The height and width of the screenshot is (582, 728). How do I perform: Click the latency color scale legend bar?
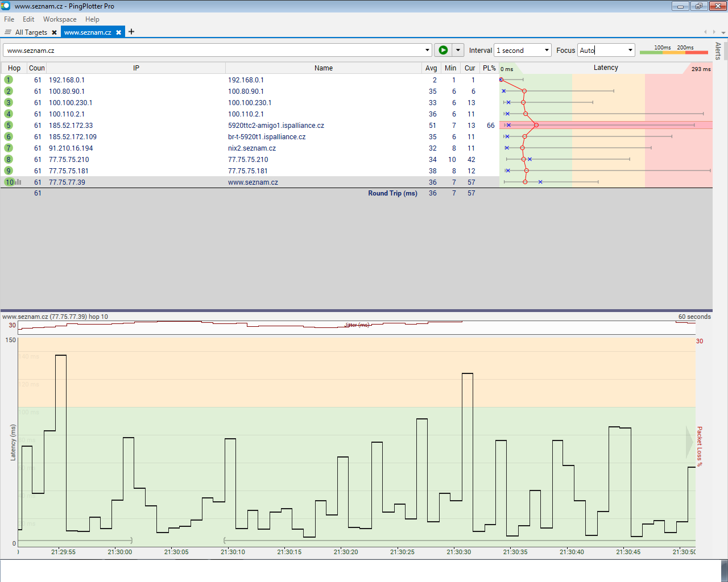pyautogui.click(x=673, y=52)
